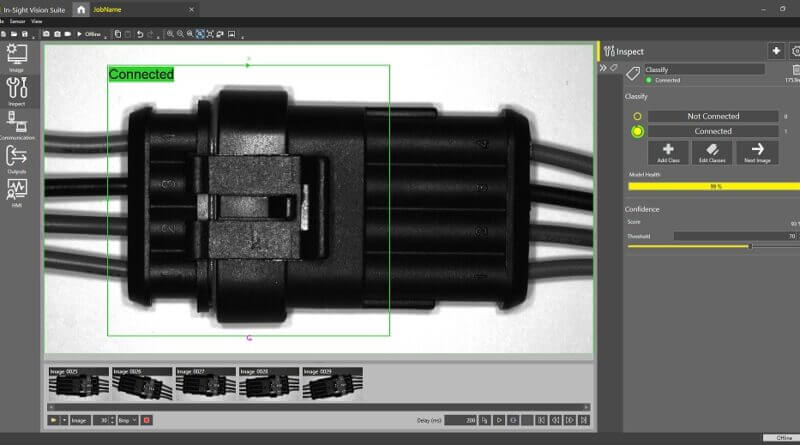Viewport: 800px width, 445px height.
Task: Click the plus icon to add tool
Action: tap(776, 51)
